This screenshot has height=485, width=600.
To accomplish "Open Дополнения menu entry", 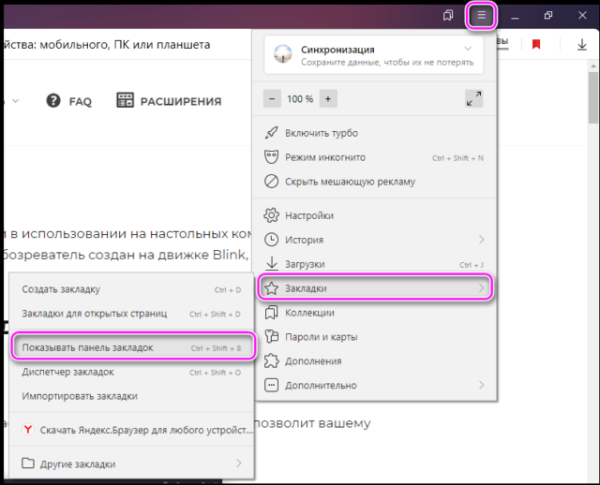I will pyautogui.click(x=374, y=361).
